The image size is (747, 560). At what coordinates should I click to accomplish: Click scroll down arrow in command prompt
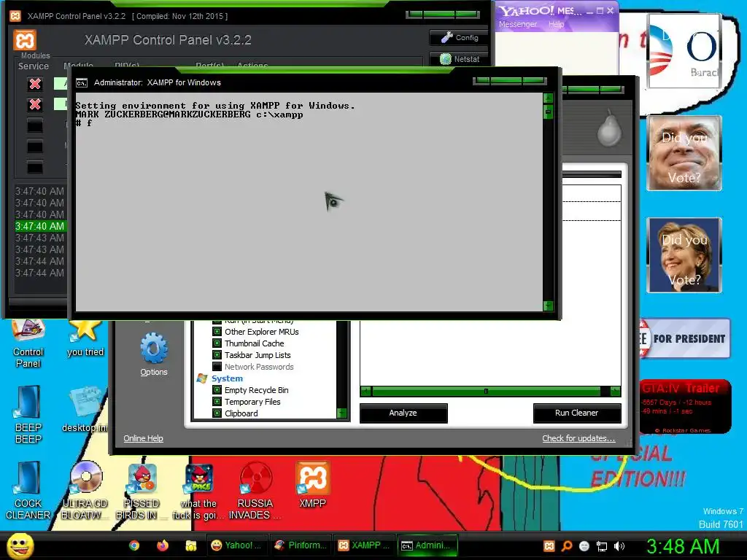(548, 306)
